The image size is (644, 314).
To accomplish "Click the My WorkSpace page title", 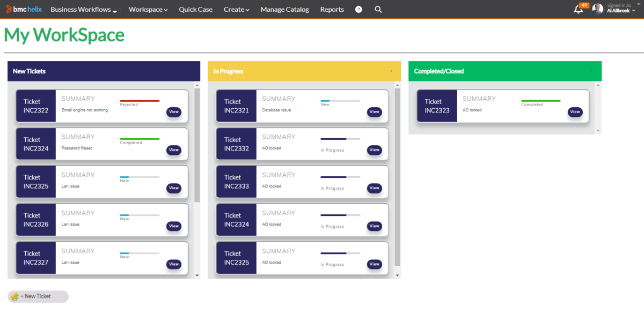I will [x=64, y=35].
